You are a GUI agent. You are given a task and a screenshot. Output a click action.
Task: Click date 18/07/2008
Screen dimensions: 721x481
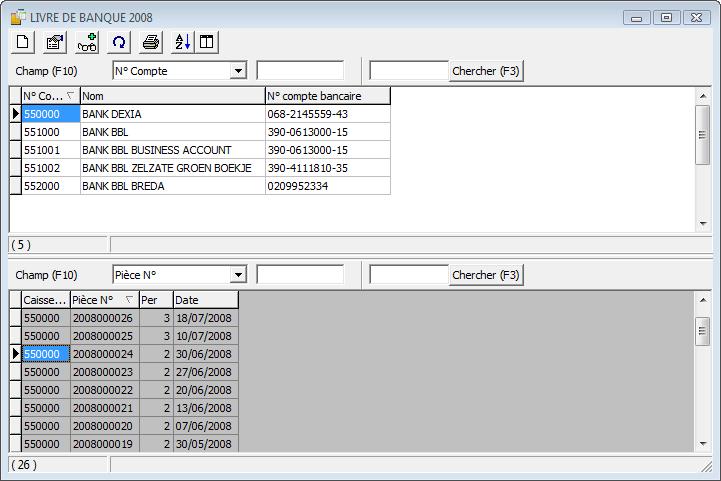(206, 318)
